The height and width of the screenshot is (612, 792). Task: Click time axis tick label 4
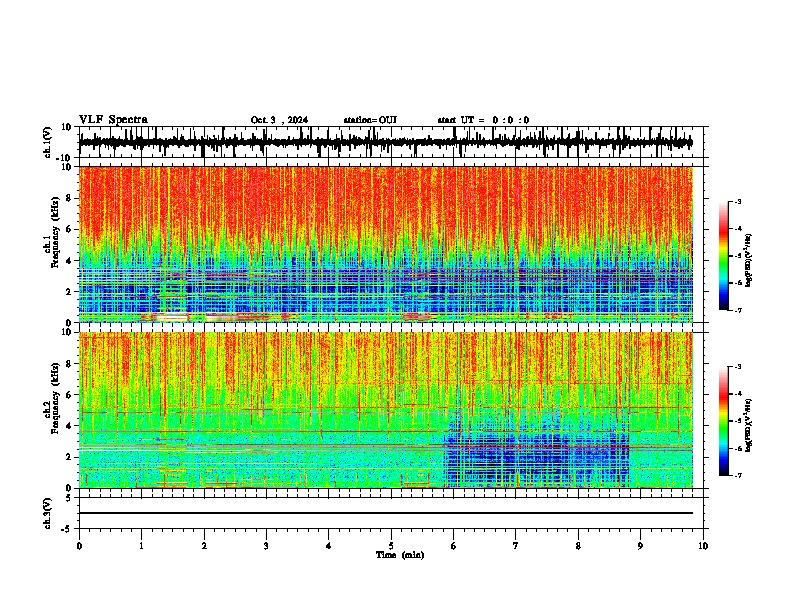(x=329, y=546)
